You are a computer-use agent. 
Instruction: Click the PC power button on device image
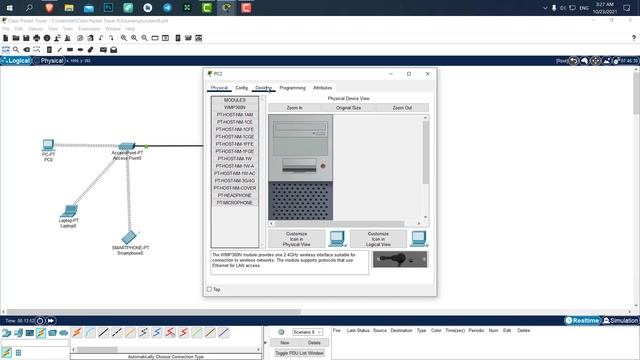[323, 166]
